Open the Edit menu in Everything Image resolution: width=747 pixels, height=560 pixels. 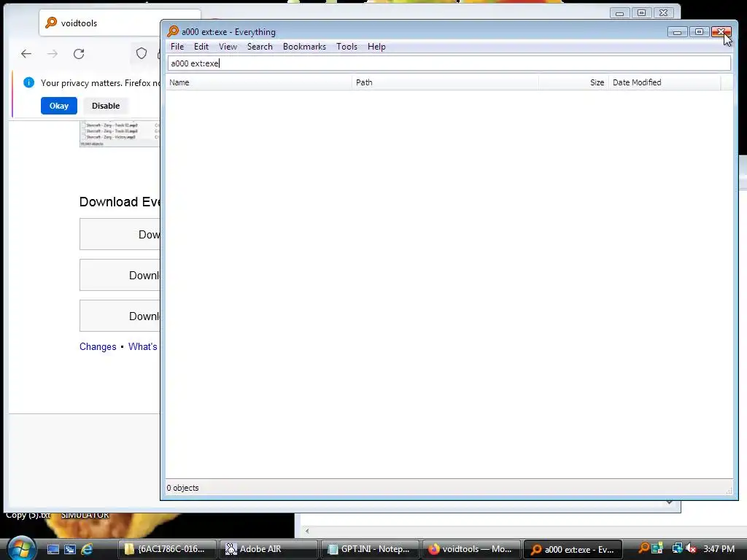(x=201, y=47)
